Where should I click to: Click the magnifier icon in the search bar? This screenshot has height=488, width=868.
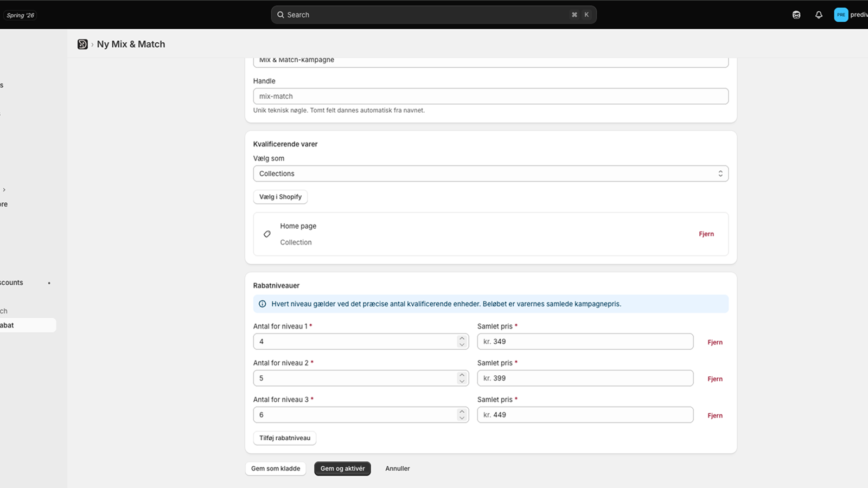point(280,15)
